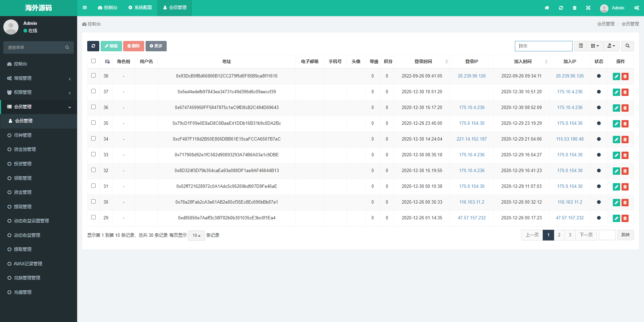This screenshot has height=322, width=644.
Task: Open the columns visibility dropdown
Action: (595, 46)
